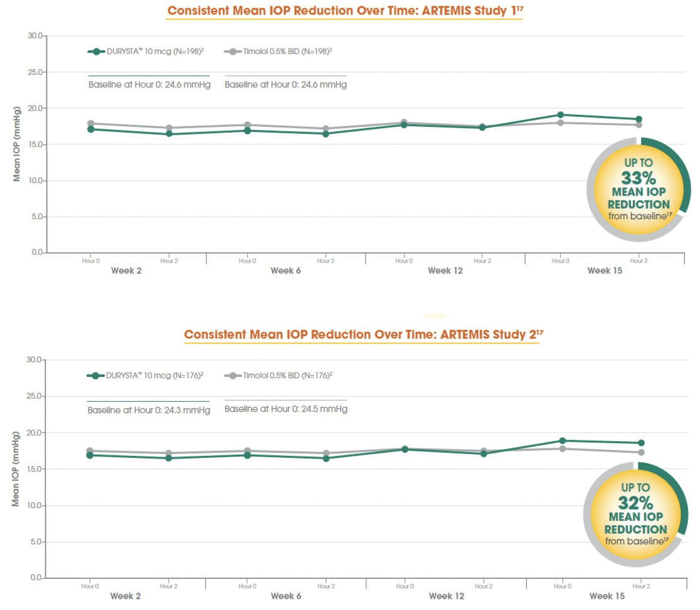The width and height of the screenshot is (700, 610).
Task: Click the Mean IOP y-axis label of Study 1
Action: click(x=17, y=144)
